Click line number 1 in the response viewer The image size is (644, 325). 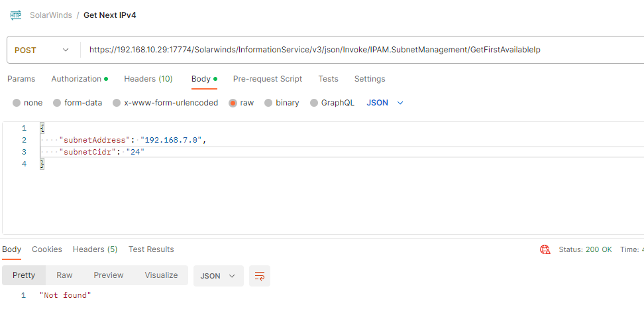pyautogui.click(x=23, y=295)
